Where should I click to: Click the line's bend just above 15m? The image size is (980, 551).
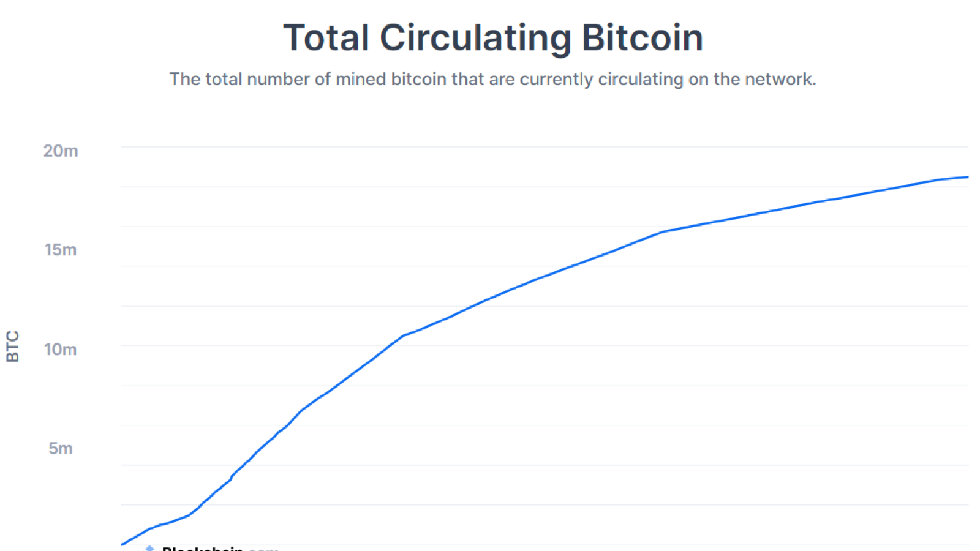coord(665,231)
